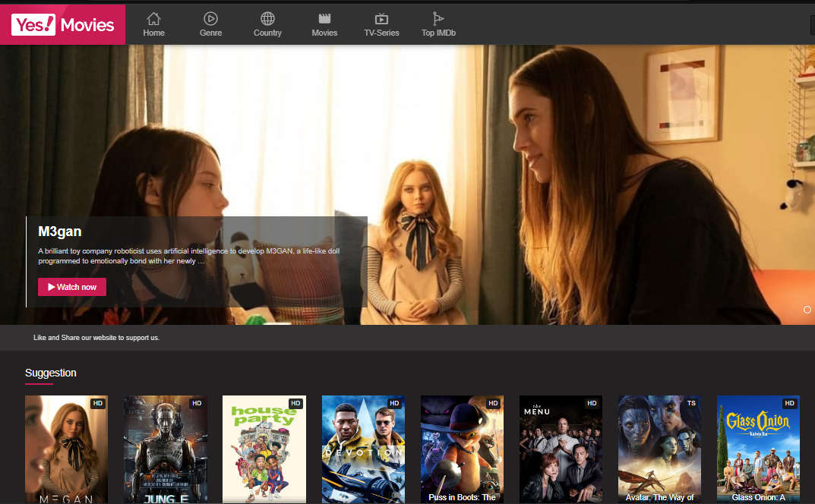Open the Puss in Boots poster
Image resolution: width=815 pixels, height=504 pixels.
[x=462, y=449]
